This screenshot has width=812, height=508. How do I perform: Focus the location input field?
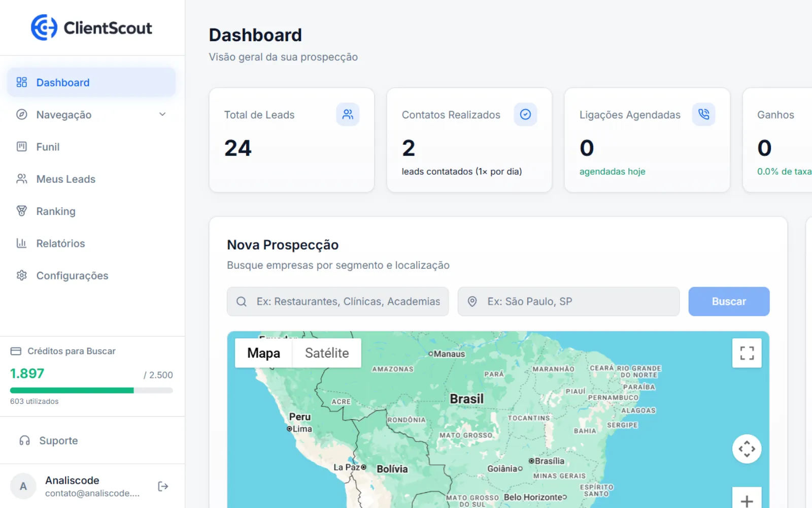tap(568, 301)
